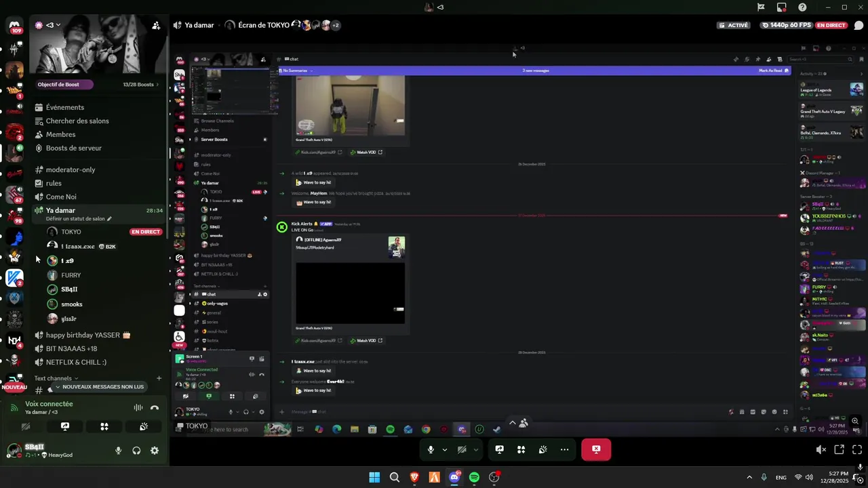Toggle microphone mute in the user panel
Viewport: 868px width, 488px height.
coord(119,451)
